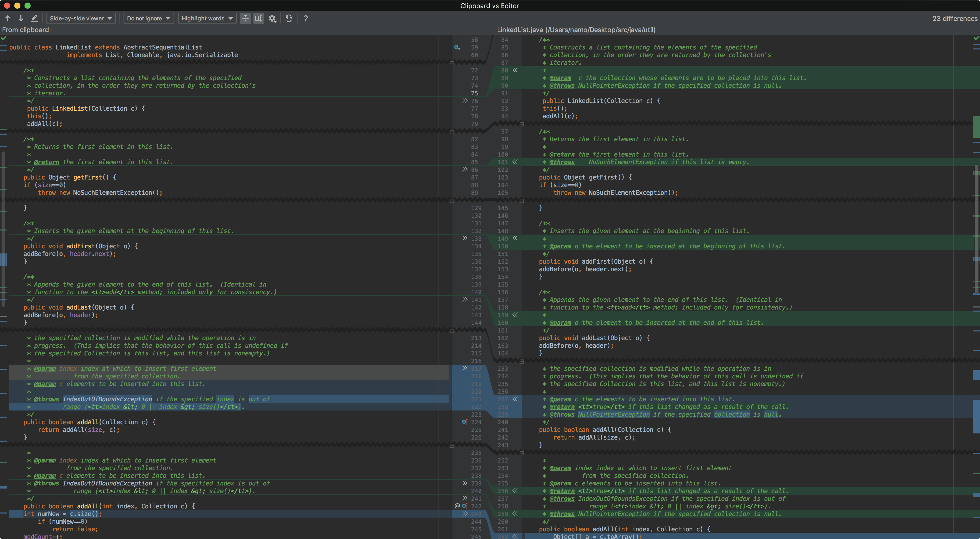Open Side-by-side viewer dropdown

pyautogui.click(x=81, y=18)
